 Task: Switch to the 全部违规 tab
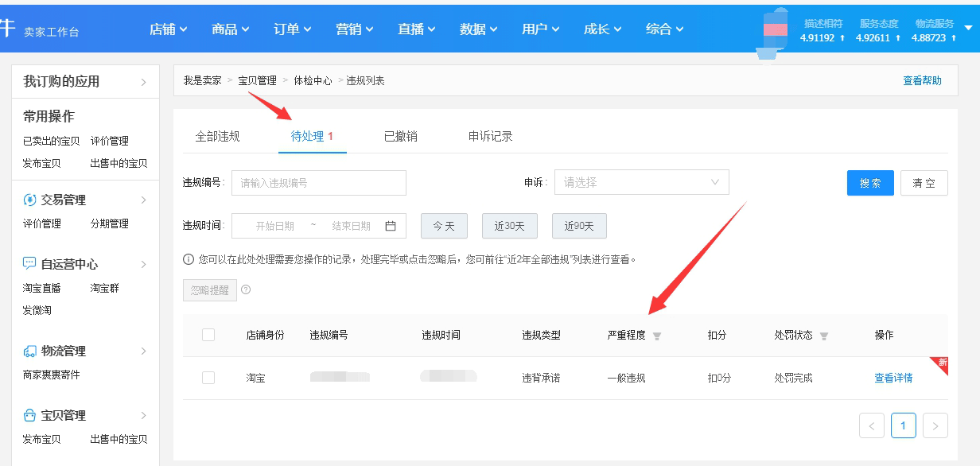[x=217, y=136]
